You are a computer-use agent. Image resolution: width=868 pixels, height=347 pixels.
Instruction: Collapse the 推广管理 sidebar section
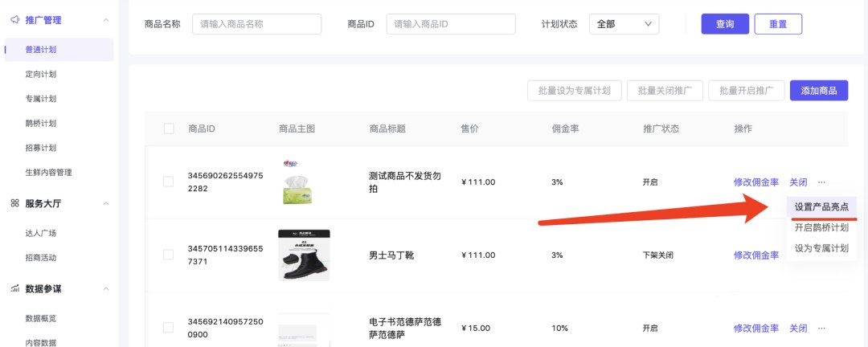tap(106, 20)
